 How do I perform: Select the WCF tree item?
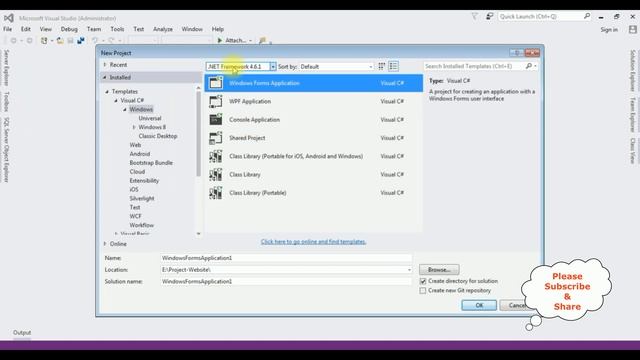pyautogui.click(x=136, y=216)
